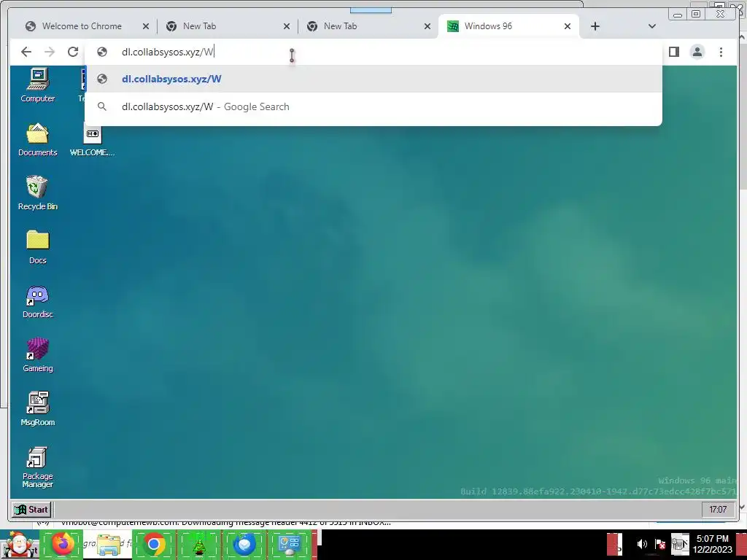The image size is (747, 560).
Task: Open the Chrome side panel icon
Action: tap(673, 52)
